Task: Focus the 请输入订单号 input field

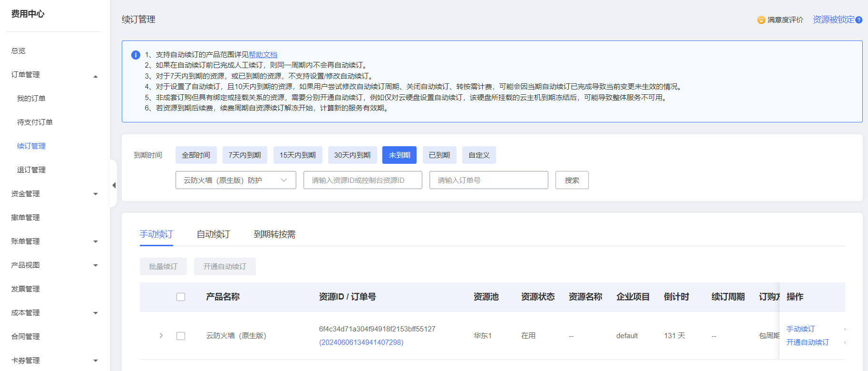Action: (488, 180)
